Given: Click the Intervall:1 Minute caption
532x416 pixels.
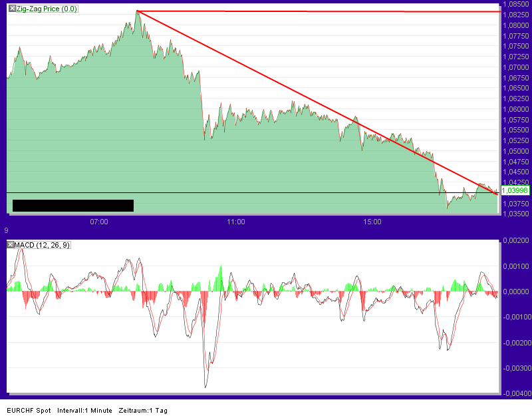Looking at the screenshot, I should pyautogui.click(x=84, y=410).
